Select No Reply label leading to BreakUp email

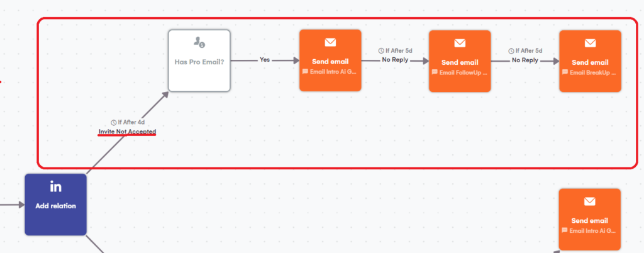525,60
